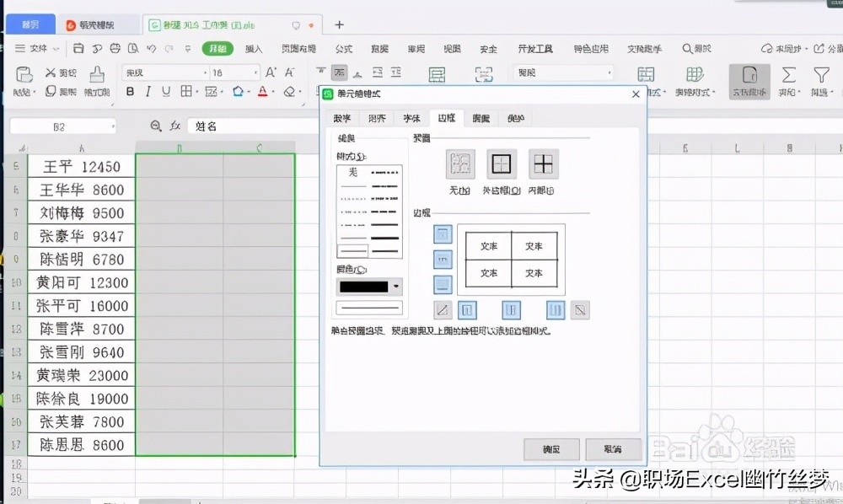
Task: Toggle the diagonal border button in the dialog
Action: [442, 310]
